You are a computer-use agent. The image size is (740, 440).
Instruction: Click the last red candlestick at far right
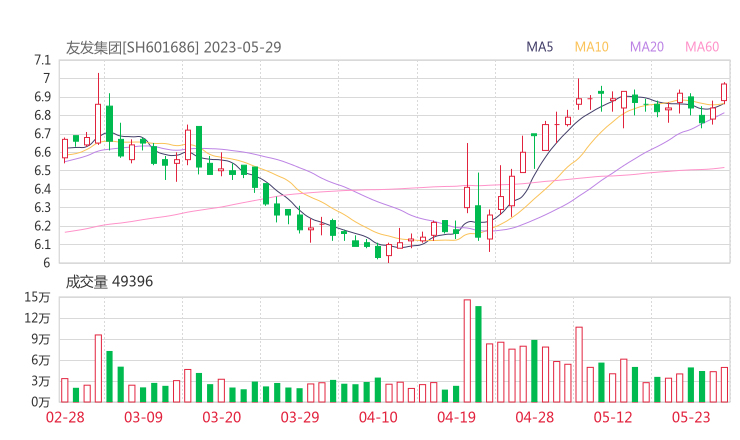(x=724, y=92)
